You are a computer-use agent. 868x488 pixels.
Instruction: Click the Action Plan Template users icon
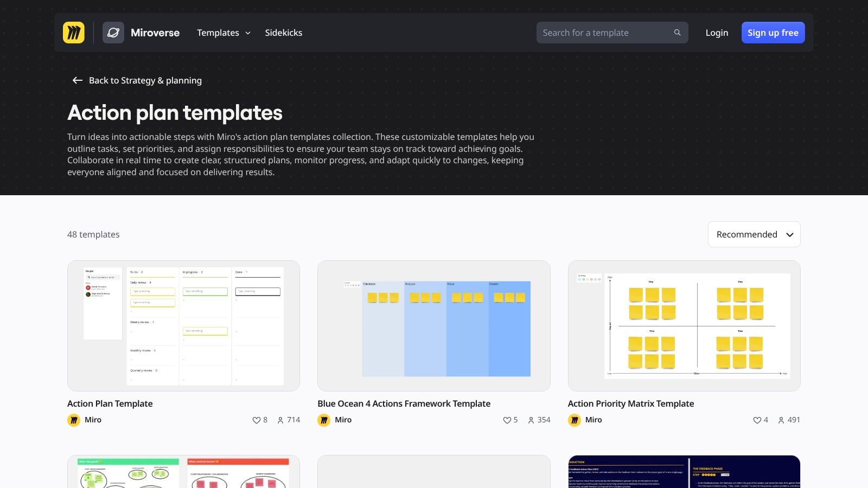coord(280,420)
